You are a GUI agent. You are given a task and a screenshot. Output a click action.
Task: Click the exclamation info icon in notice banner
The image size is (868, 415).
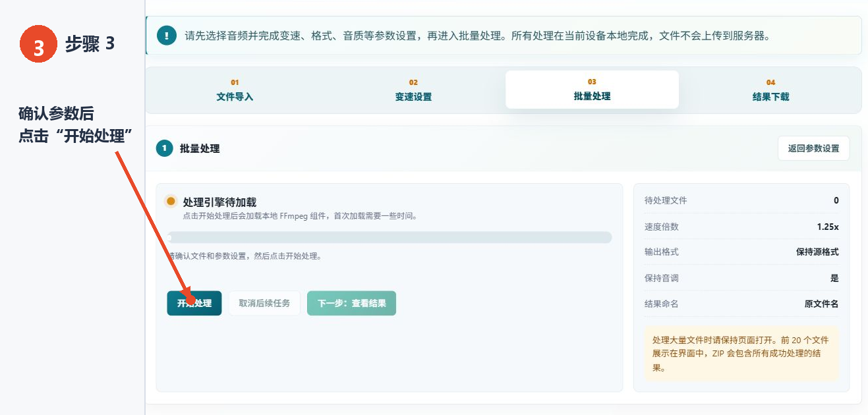coord(167,36)
